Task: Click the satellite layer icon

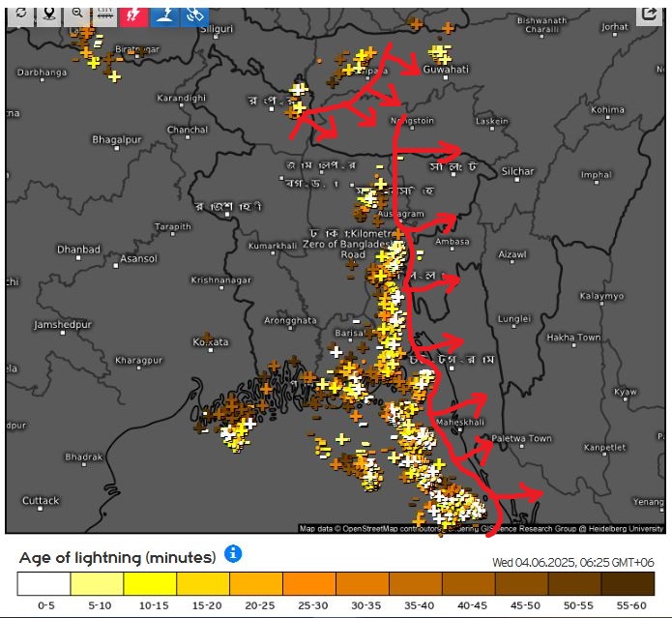Action: [x=194, y=15]
